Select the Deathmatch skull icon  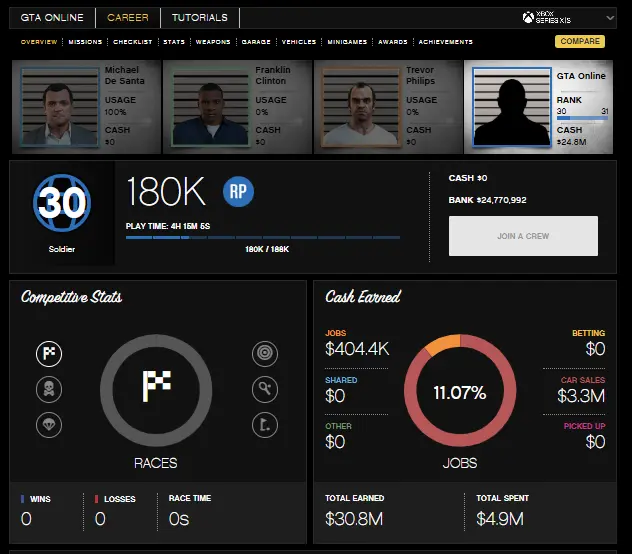(x=50, y=388)
